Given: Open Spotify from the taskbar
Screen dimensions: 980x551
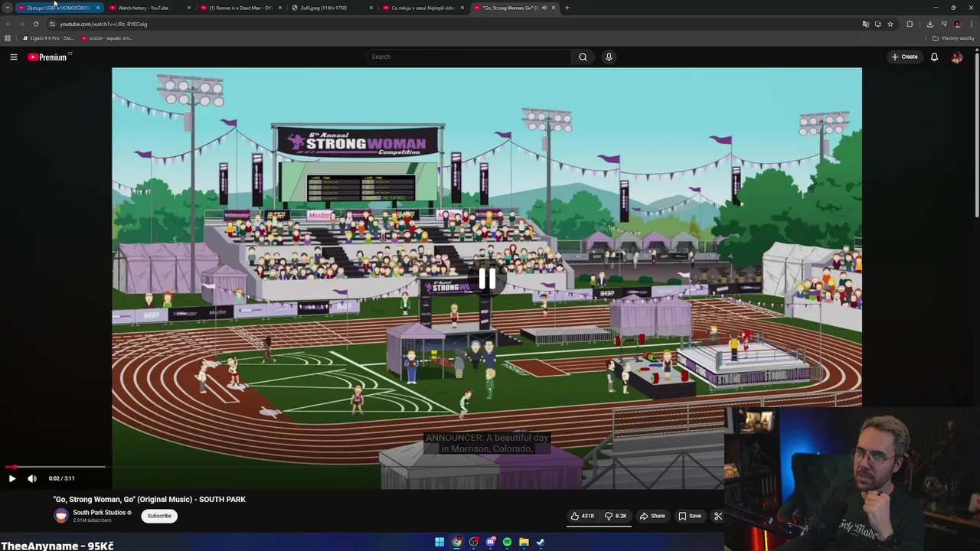Looking at the screenshot, I should [x=507, y=543].
